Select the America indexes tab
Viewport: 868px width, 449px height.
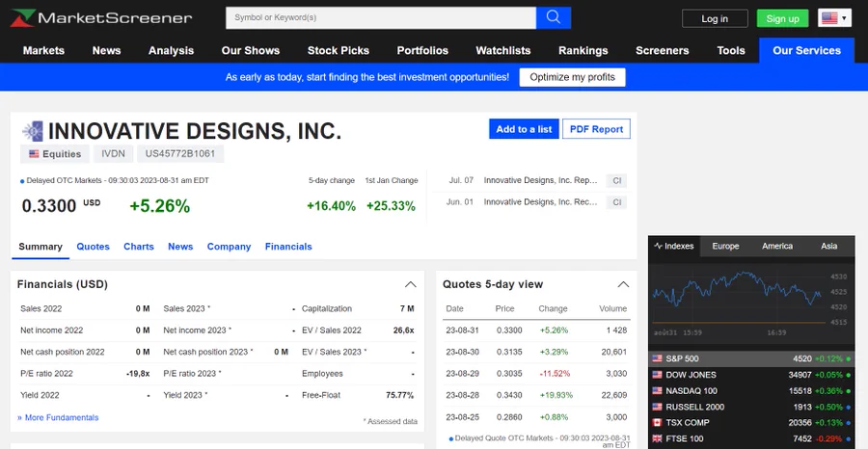click(x=777, y=246)
